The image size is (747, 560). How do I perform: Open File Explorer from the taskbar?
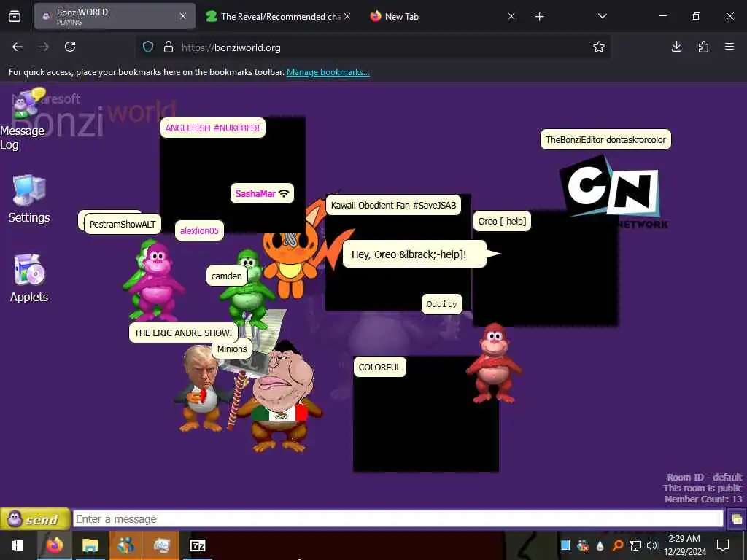[x=90, y=545]
